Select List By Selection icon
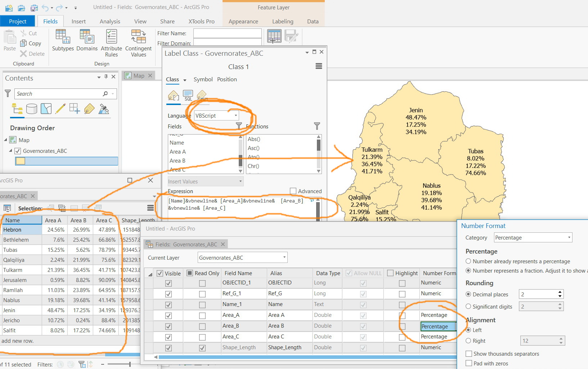The width and height of the screenshot is (588, 369). click(46, 109)
